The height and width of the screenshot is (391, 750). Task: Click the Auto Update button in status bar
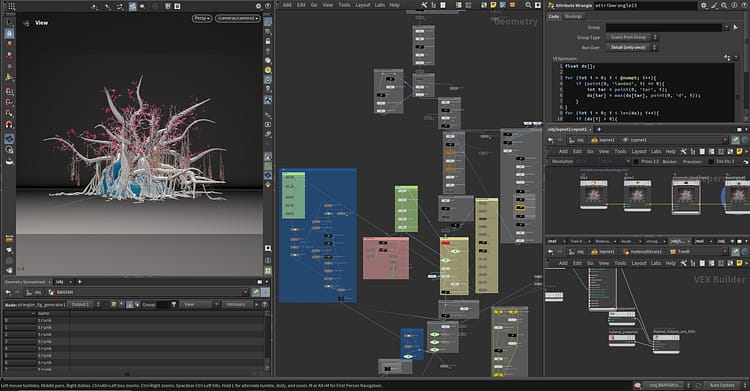pos(721,385)
